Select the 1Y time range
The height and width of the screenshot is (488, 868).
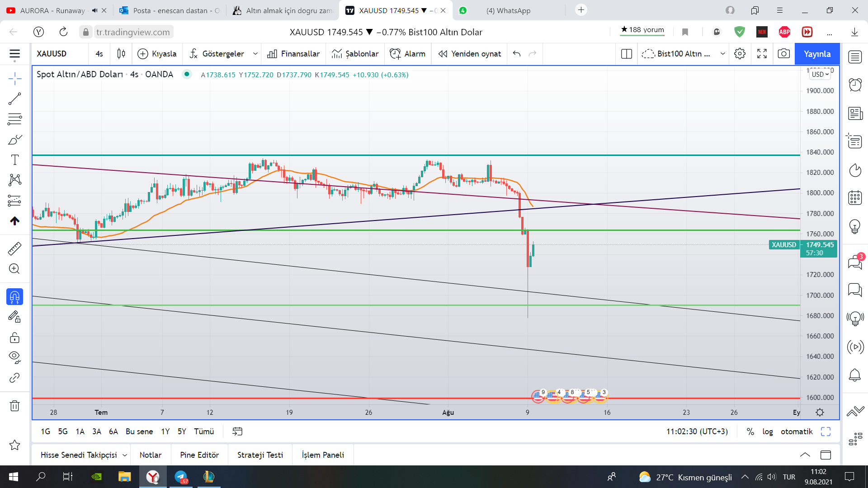165,432
